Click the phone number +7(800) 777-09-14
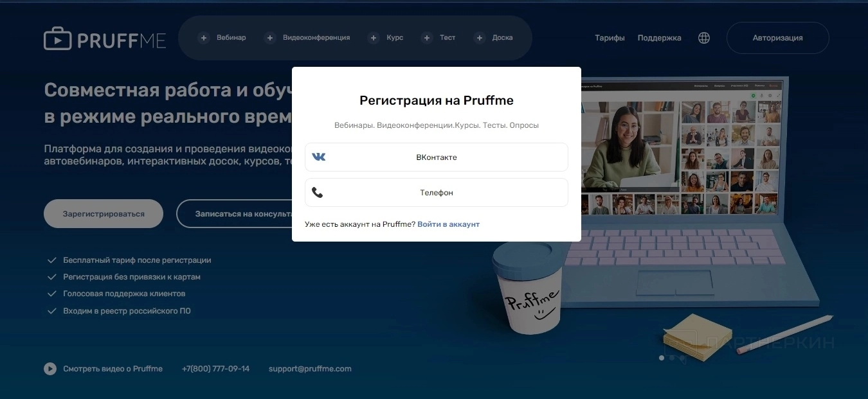The height and width of the screenshot is (399, 868). click(215, 369)
